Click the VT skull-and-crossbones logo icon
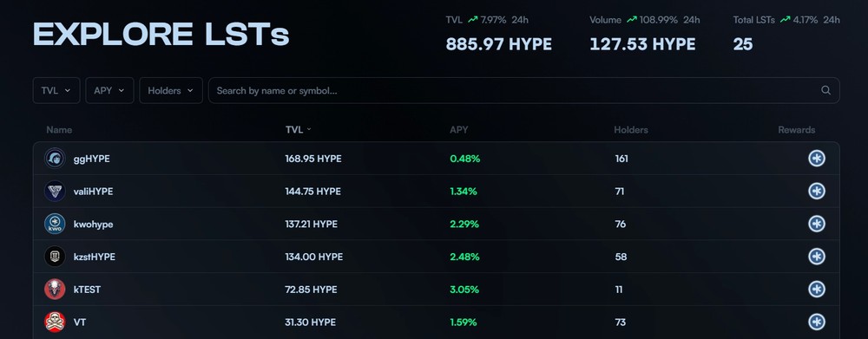The image size is (868, 339). coord(55,322)
